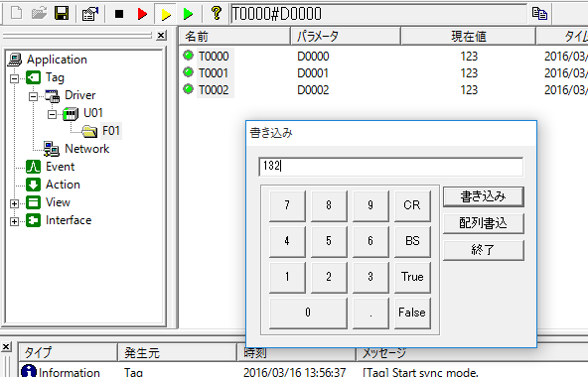Select the Network node icon
Screen dimensions: 588x377
(x=52, y=149)
